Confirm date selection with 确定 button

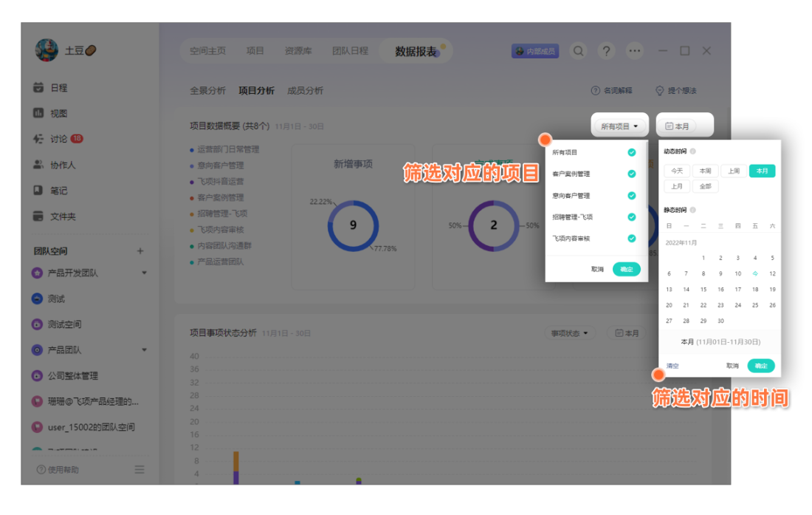pyautogui.click(x=761, y=366)
